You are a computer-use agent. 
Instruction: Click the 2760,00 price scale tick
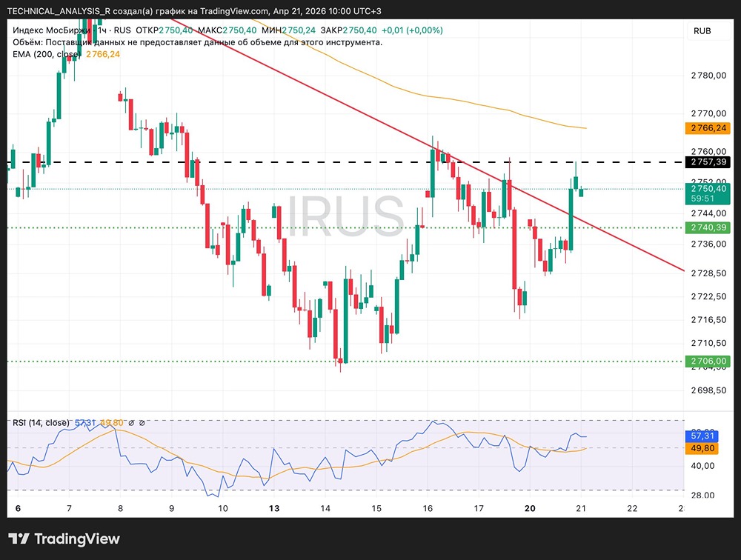coord(708,152)
